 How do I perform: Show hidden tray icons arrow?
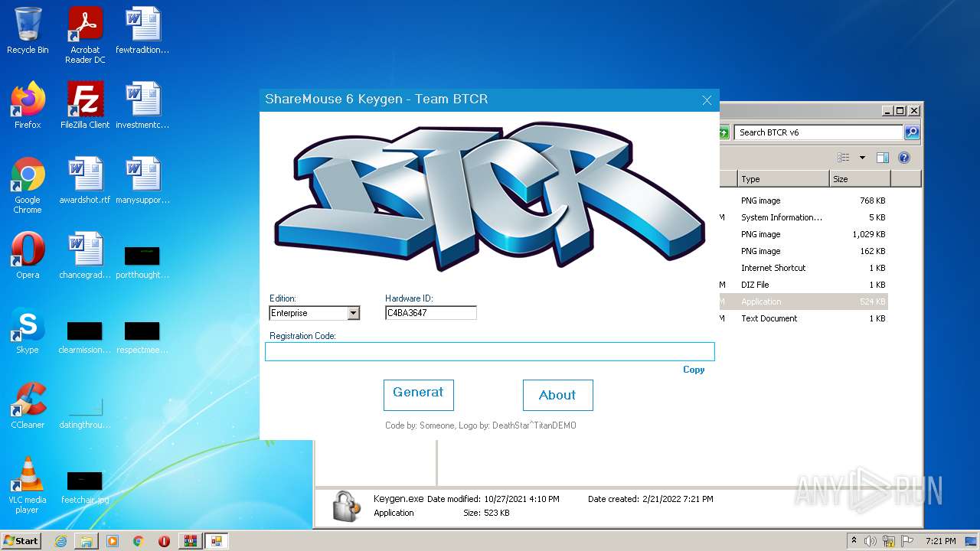tap(854, 540)
